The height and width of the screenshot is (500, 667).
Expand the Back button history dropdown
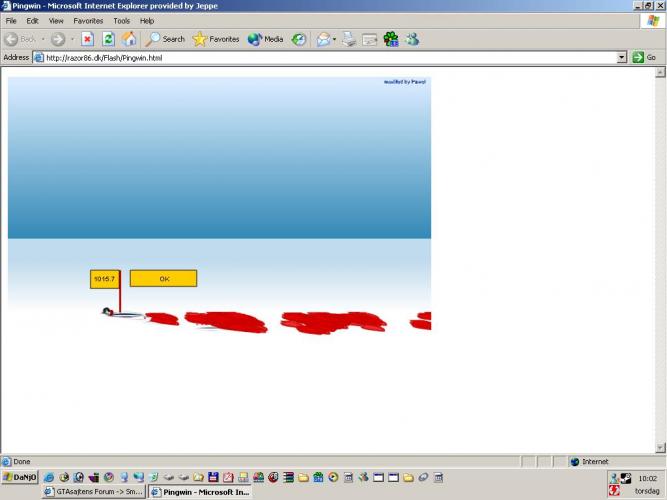43,39
